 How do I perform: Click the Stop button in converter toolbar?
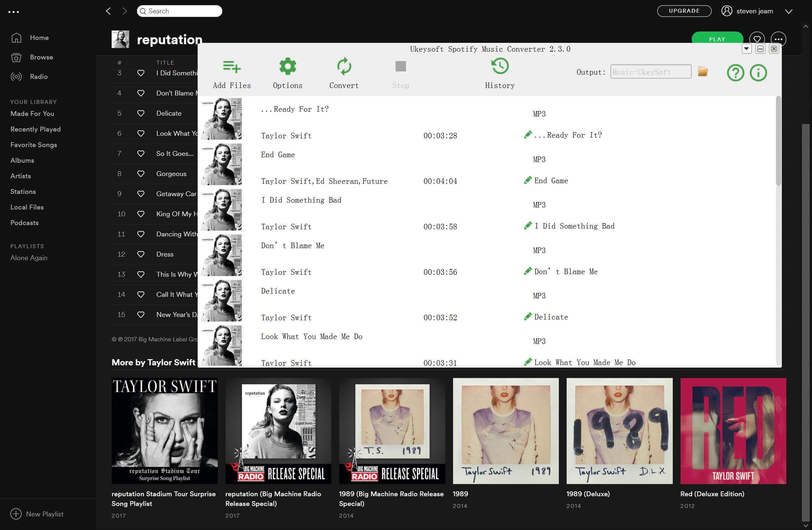coord(401,72)
